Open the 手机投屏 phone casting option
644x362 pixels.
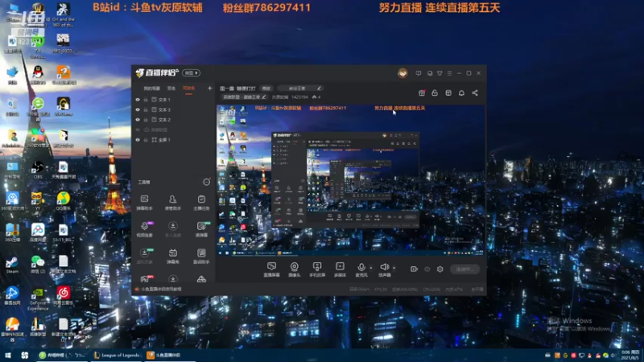coord(317,269)
